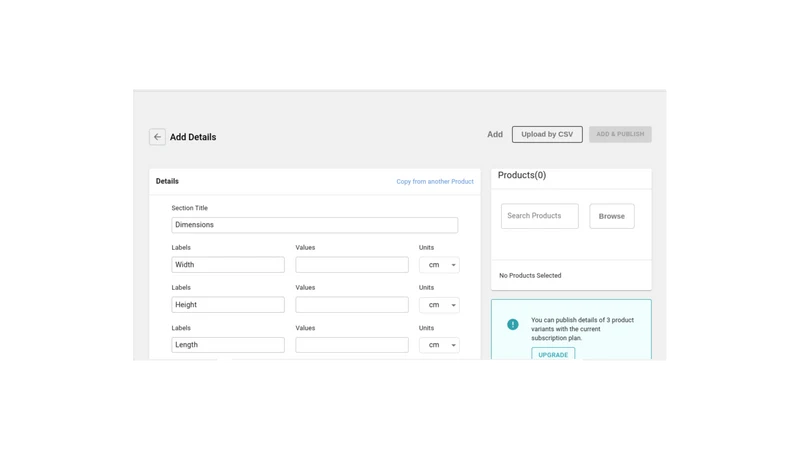Image resolution: width=800 pixels, height=450 pixels.
Task: Open the Units dropdown for Width
Action: (439, 265)
